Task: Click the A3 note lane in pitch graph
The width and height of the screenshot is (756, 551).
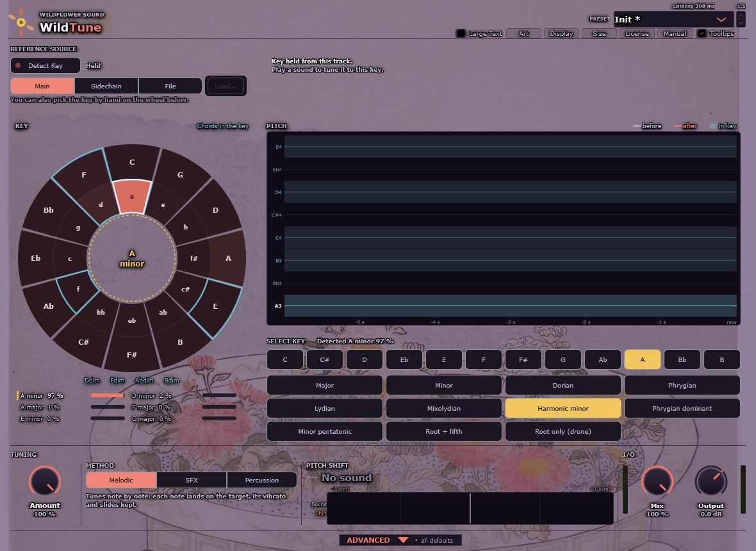Action: click(x=510, y=306)
